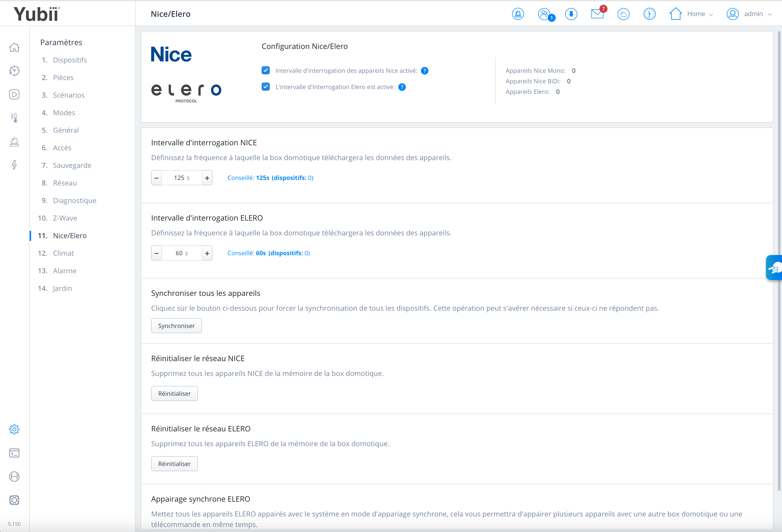782x532 pixels.
Task: Select Modes in Paramètres list
Action: [x=64, y=113]
